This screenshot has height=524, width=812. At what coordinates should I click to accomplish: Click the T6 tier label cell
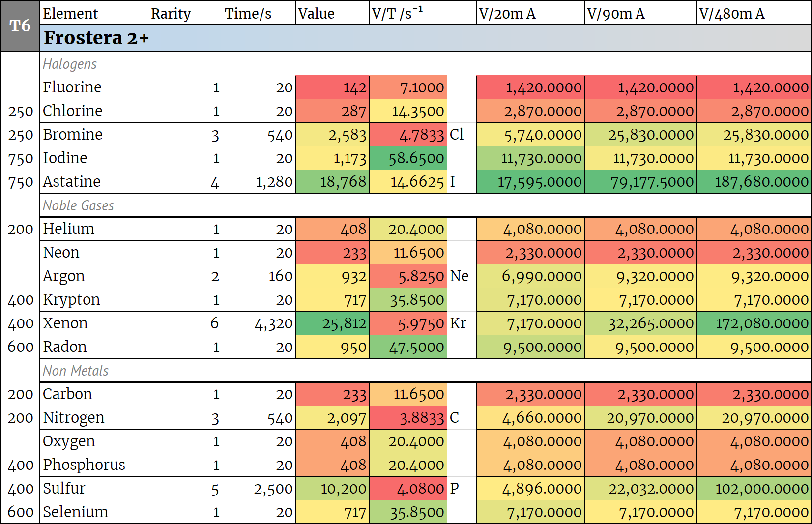[20, 26]
